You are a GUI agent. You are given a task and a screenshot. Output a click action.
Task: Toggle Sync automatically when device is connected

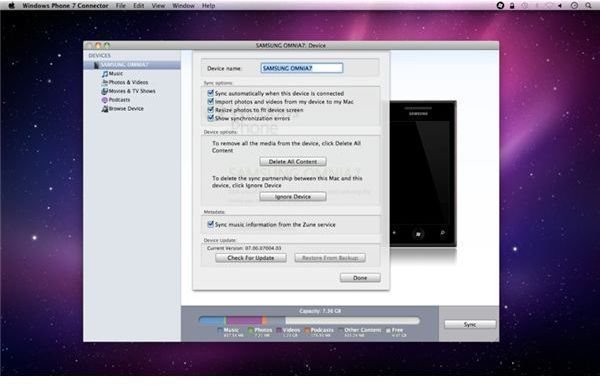(210, 93)
